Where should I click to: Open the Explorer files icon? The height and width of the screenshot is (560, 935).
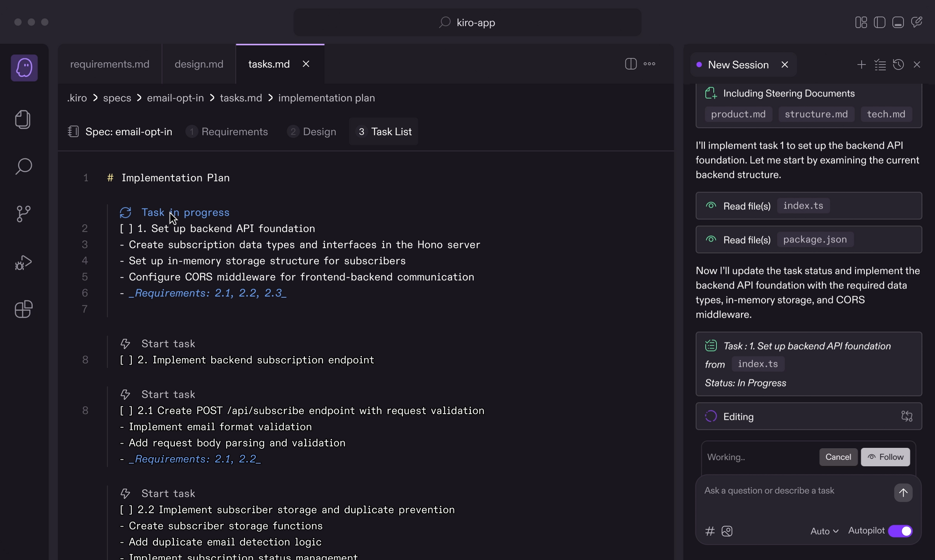pyautogui.click(x=23, y=119)
